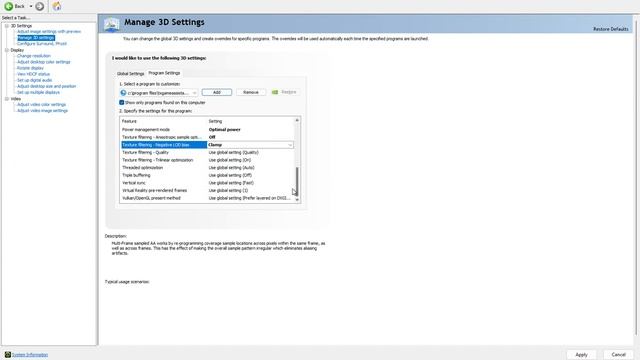Open Adjust desktop size and position
This screenshot has height=360, width=640.
(x=47, y=87)
